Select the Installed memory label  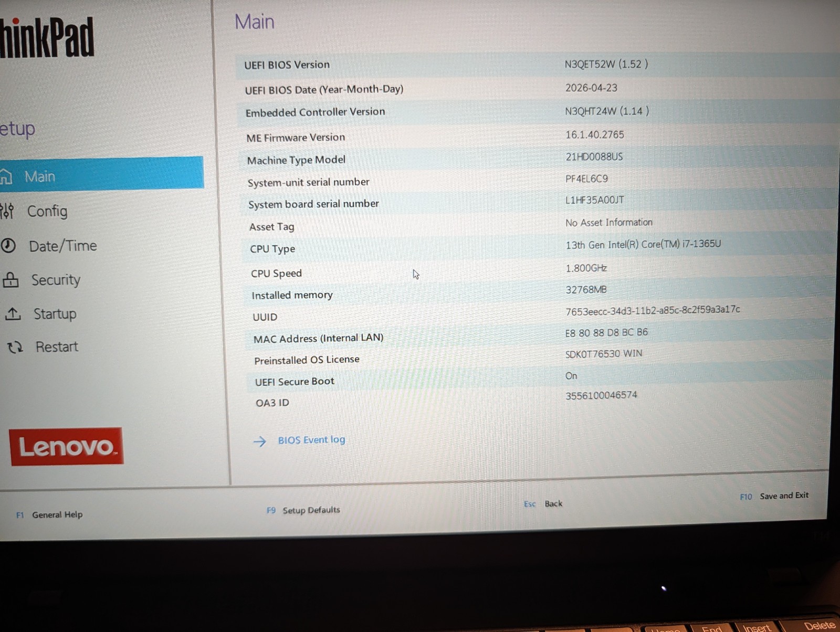click(292, 296)
